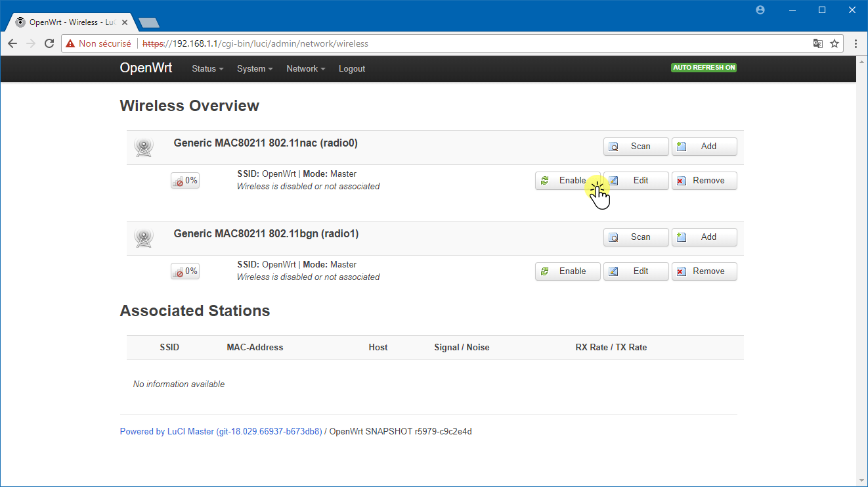Click the Wireless Overview heading

coord(189,106)
